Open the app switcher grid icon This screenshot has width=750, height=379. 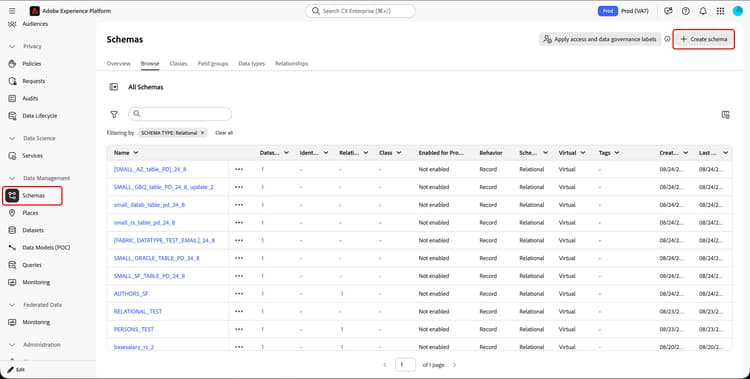(x=720, y=11)
